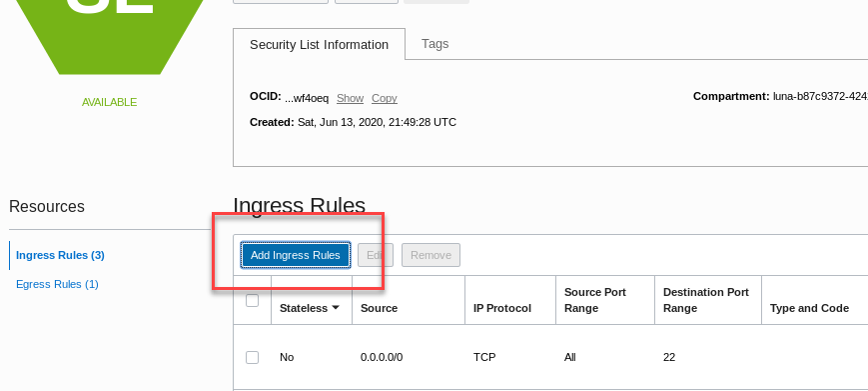Click the Type and Code column header
Screen dimensions: 868x391
[x=809, y=308]
